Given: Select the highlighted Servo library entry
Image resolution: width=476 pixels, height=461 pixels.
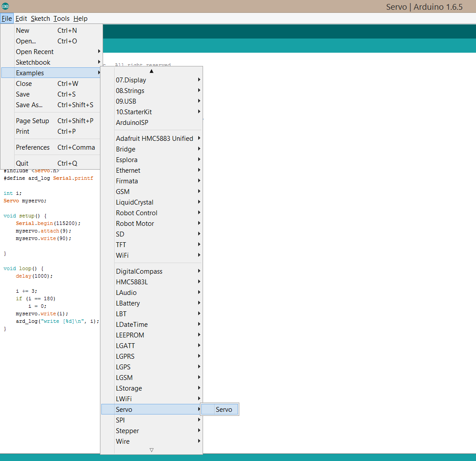Looking at the screenshot, I should point(151,410).
